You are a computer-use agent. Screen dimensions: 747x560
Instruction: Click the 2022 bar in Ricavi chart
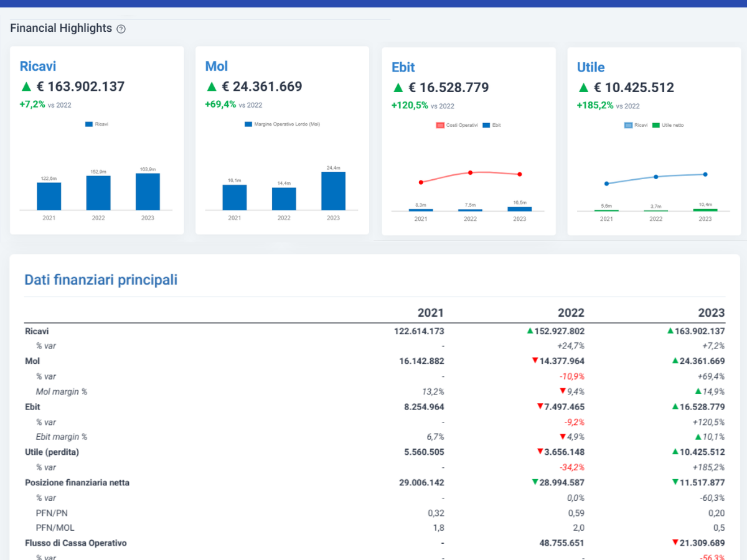(x=98, y=193)
